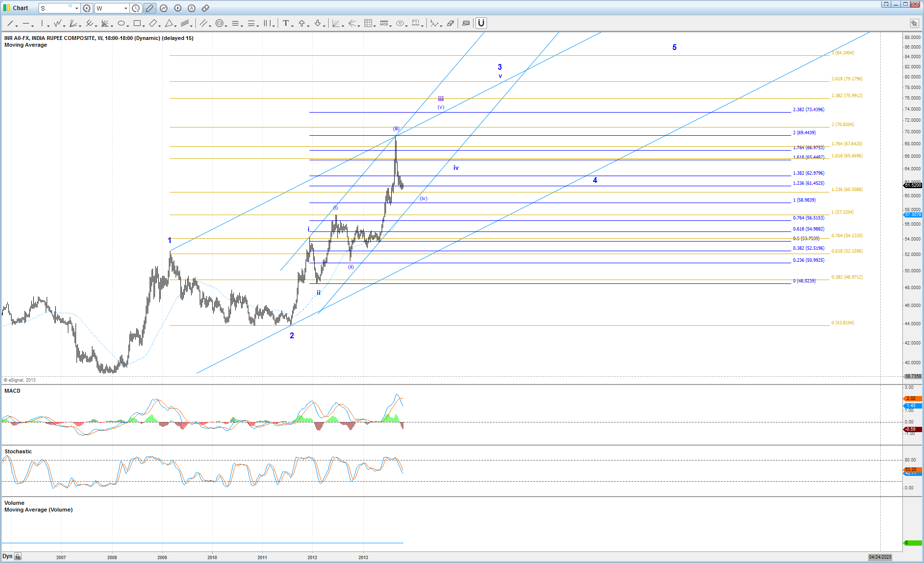Select the vertical time zone lines tool
The image size is (924, 563).
(x=268, y=23)
